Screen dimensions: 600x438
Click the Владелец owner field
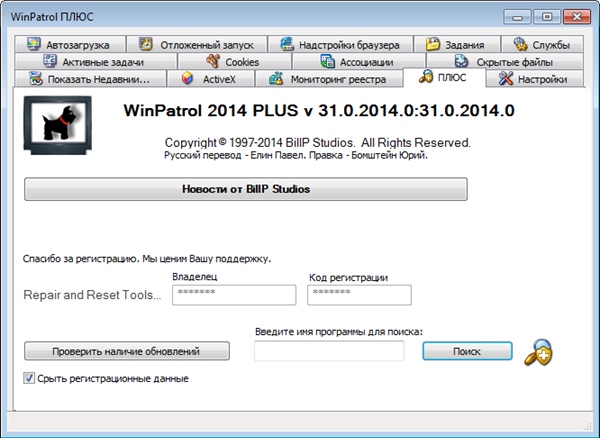[x=234, y=295]
